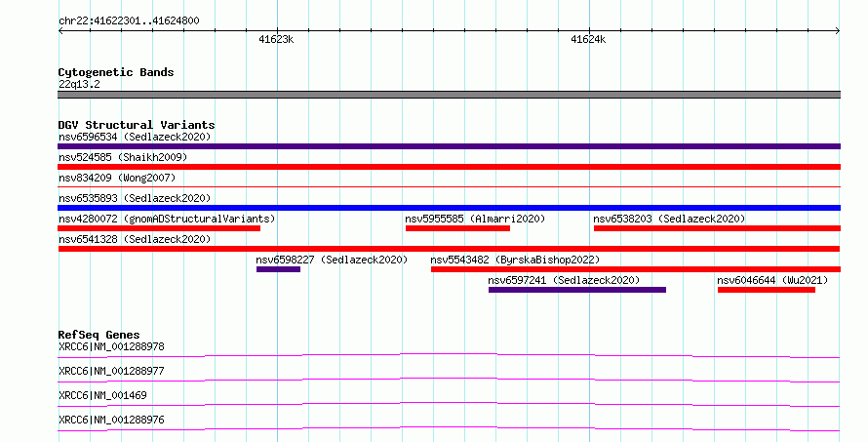The height and width of the screenshot is (442, 868).
Task: Open the nsv6535893 (Sedlazeck2020) label
Action: coord(135,198)
